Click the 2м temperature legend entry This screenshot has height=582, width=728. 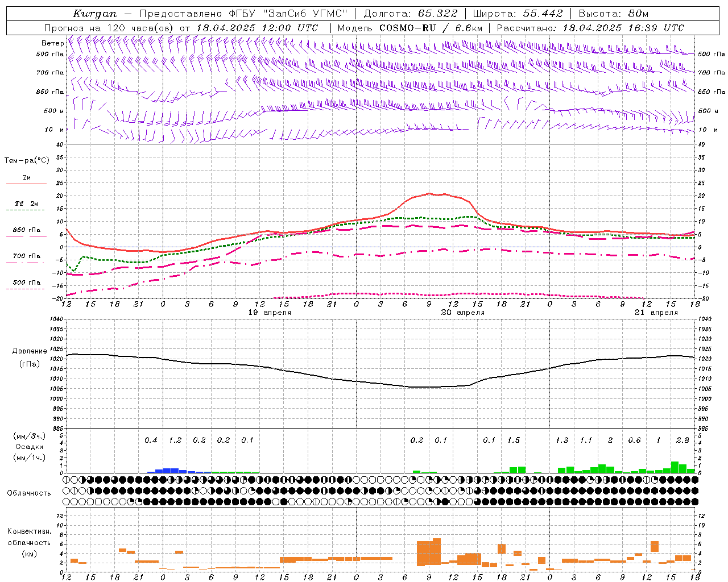click(x=27, y=178)
